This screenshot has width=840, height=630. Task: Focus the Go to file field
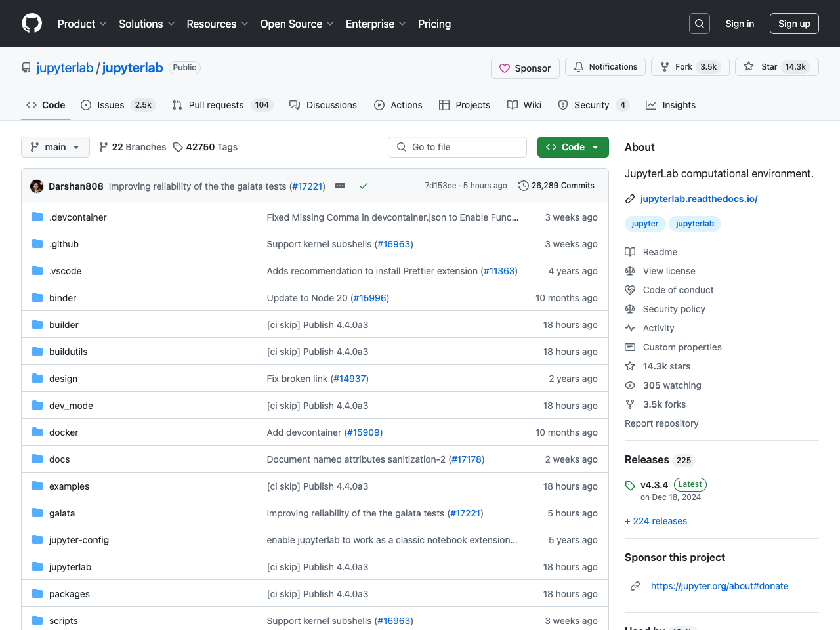[x=457, y=147]
